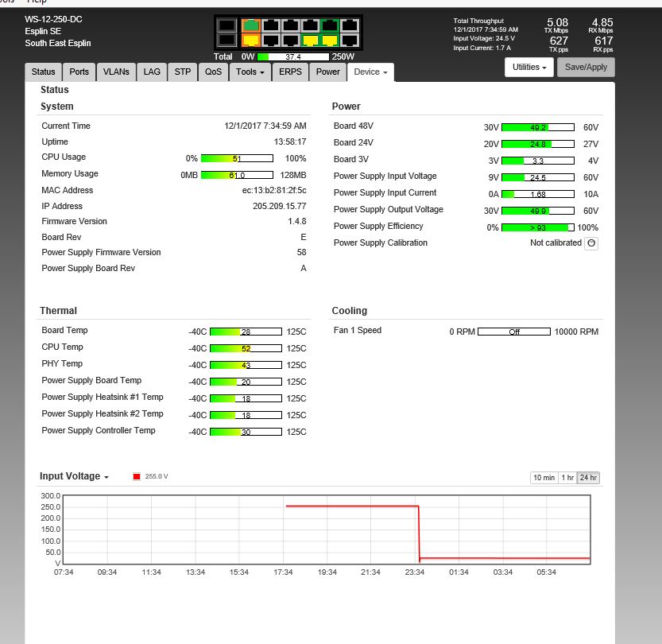This screenshot has width=662, height=644.
Task: Click the Save/Apply button
Action: click(x=586, y=68)
